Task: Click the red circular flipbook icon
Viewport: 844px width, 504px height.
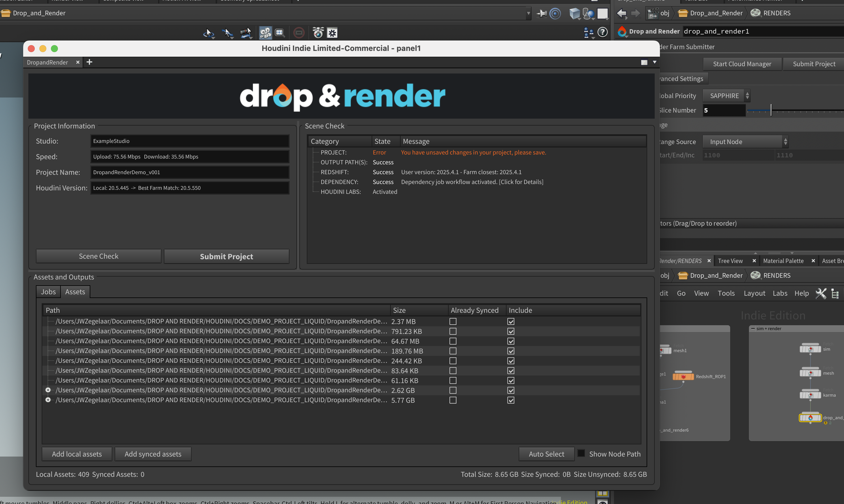Action: tap(299, 33)
